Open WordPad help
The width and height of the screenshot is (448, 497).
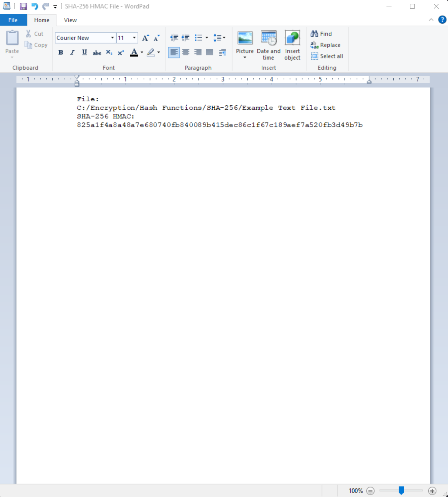442,20
